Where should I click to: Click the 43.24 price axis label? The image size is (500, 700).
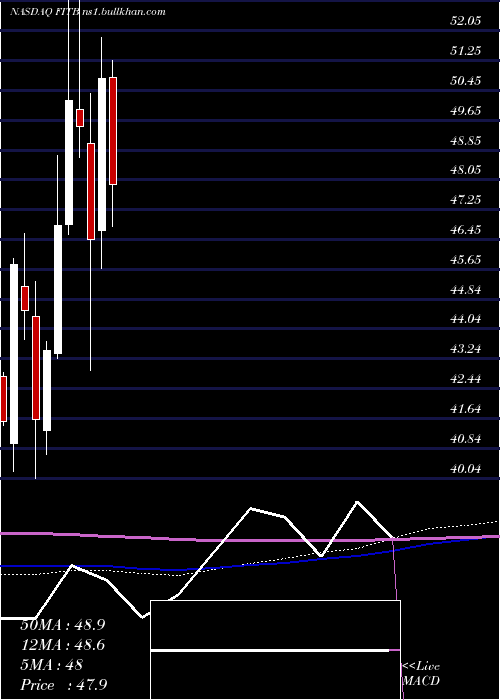[466, 349]
